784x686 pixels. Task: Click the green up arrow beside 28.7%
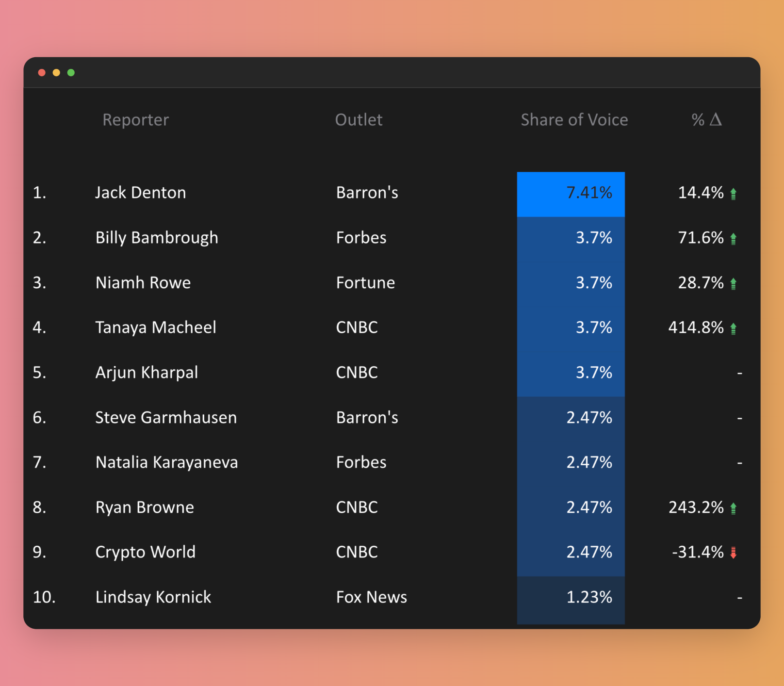pos(733,283)
